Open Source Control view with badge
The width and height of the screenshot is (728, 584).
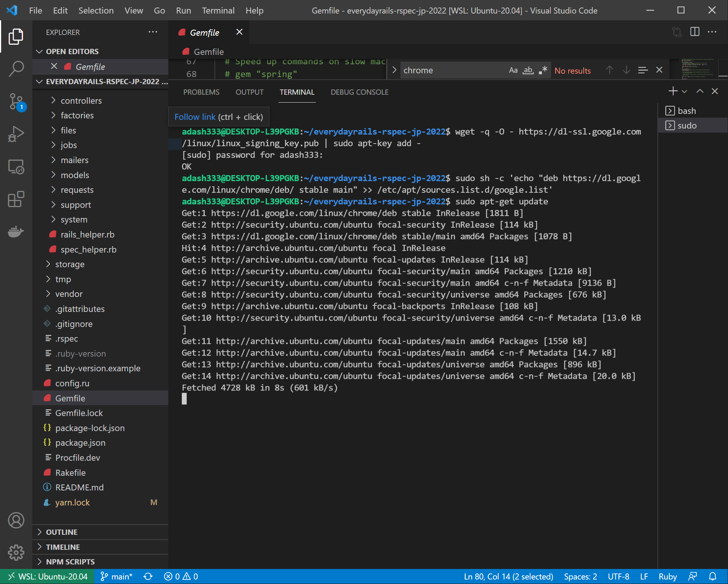pos(16,101)
